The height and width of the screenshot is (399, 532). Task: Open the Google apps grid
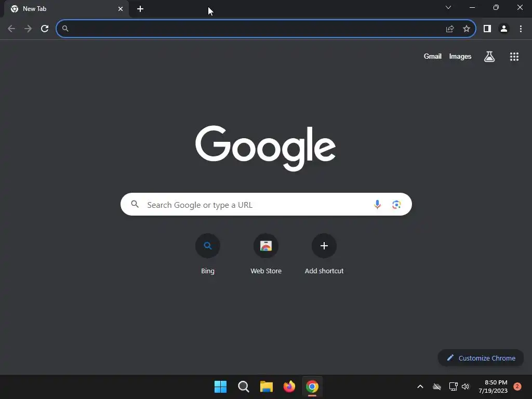click(x=514, y=57)
